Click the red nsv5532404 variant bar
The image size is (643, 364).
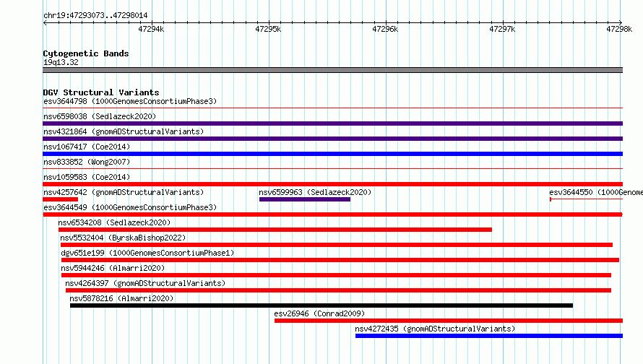click(337, 245)
